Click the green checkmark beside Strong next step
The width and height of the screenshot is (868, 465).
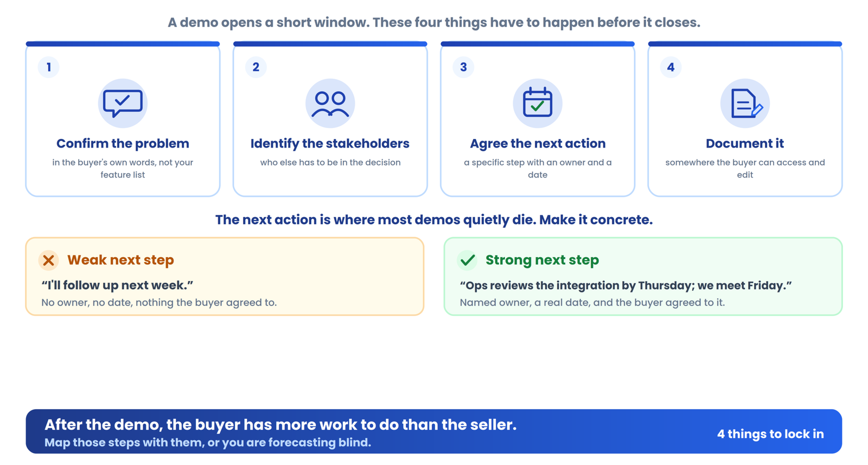coord(467,260)
